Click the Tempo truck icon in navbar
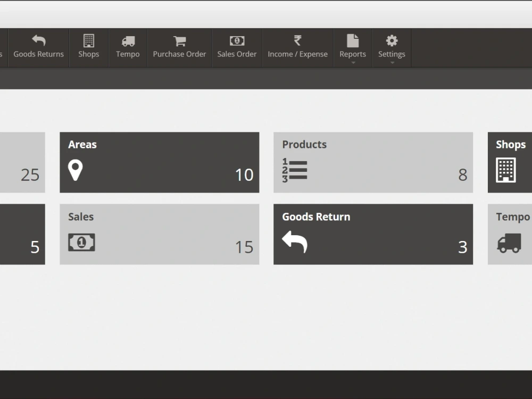 (128, 41)
